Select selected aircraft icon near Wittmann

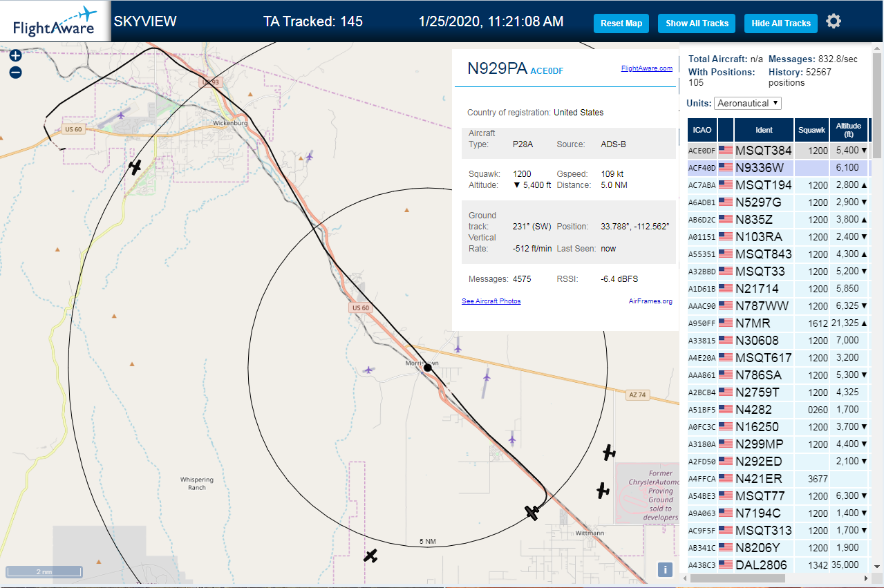(x=532, y=513)
